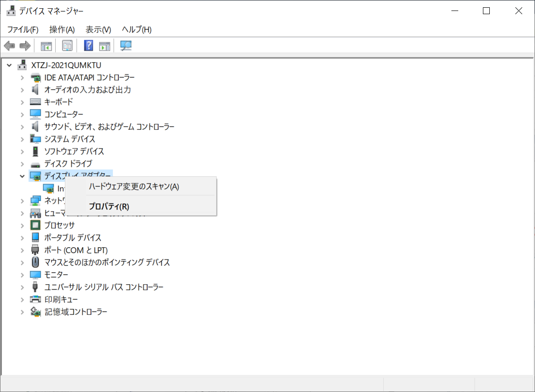The image size is (535, 392).
Task: Click the scan for hardware changes toolbar icon
Action: pyautogui.click(x=126, y=46)
